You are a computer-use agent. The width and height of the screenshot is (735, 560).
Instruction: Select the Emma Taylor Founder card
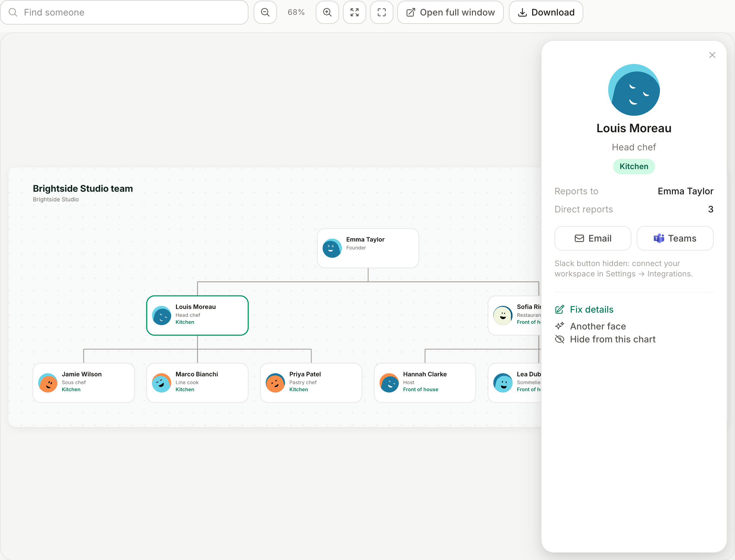click(368, 248)
